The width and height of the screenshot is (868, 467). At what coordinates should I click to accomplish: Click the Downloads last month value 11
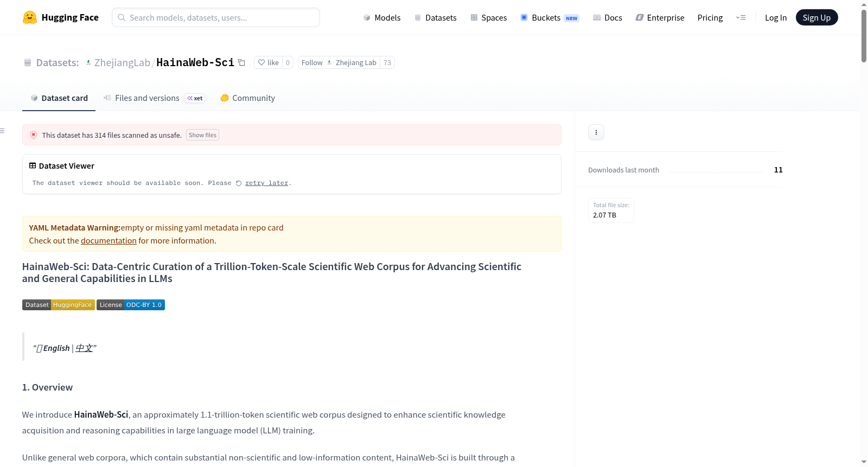[x=778, y=170]
